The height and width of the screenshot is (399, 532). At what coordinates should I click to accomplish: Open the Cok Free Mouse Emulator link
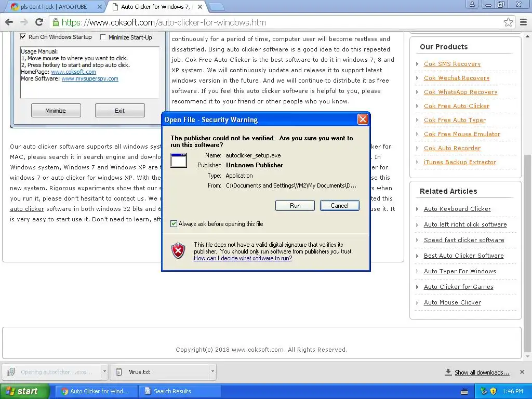[x=462, y=134]
